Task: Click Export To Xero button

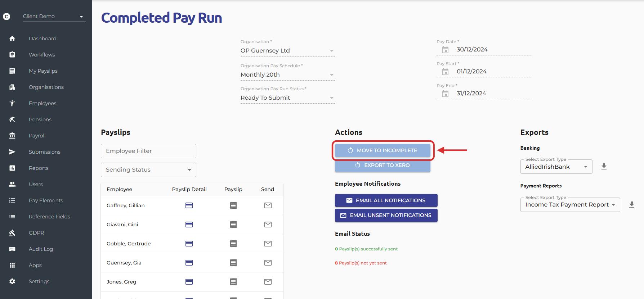Action: click(383, 165)
